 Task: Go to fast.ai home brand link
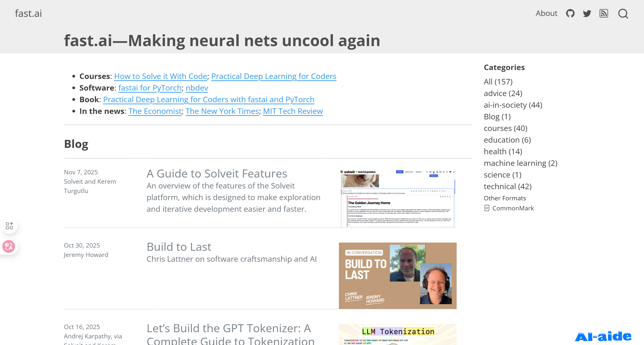tap(28, 13)
